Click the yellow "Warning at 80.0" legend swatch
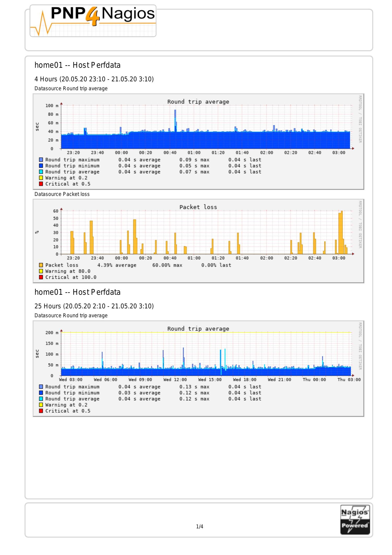Viewport: 392px width, 555px height. 41,271
